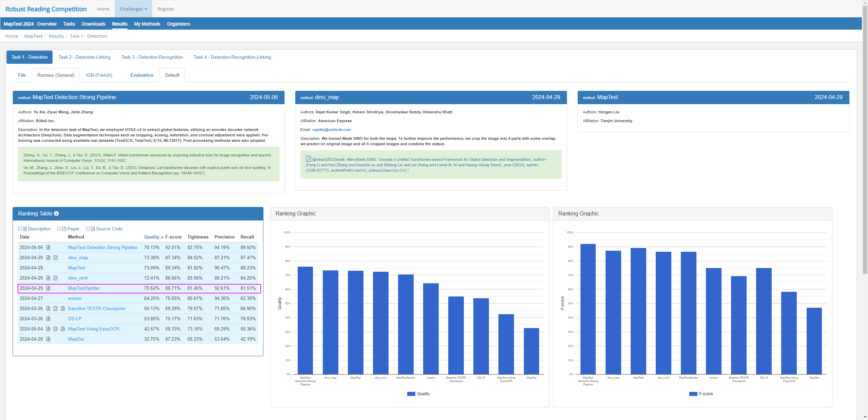Go to Home in top navigation
Screen dimensions: 868x420
coord(103,9)
